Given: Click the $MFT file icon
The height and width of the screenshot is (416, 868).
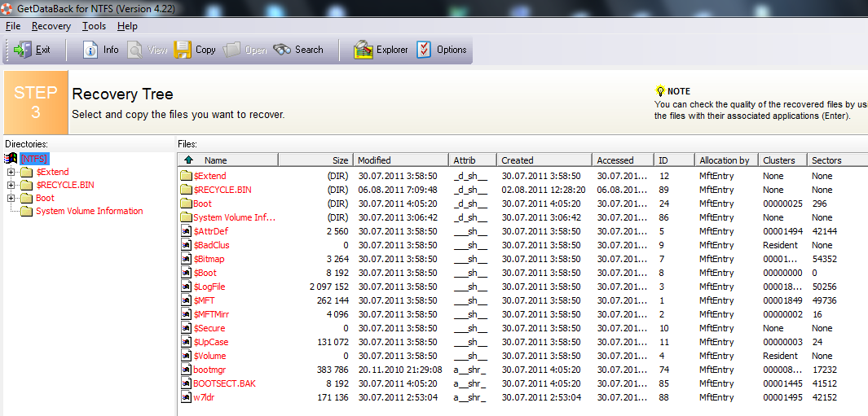Looking at the screenshot, I should 187,300.
